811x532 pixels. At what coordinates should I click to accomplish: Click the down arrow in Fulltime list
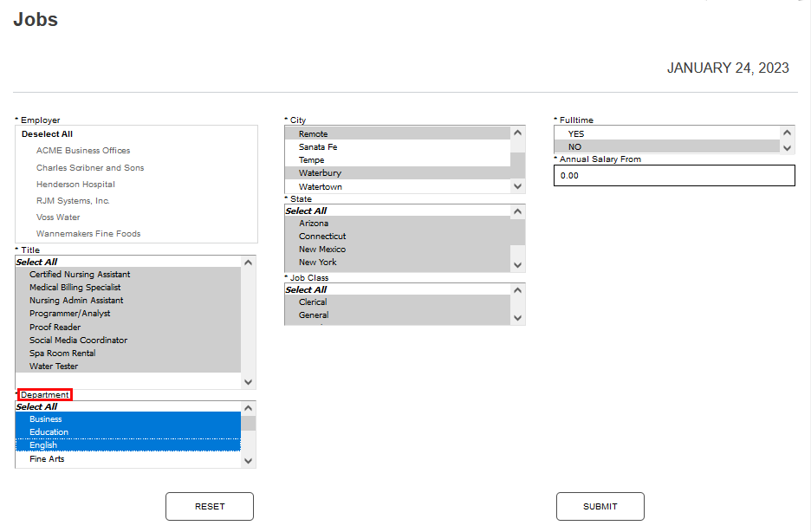click(788, 147)
